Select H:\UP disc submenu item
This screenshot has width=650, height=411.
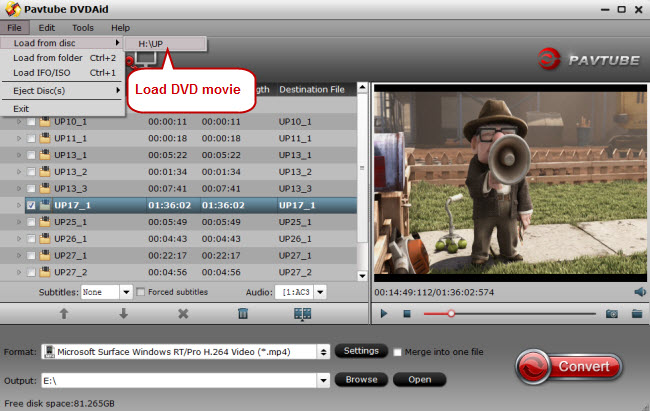coord(165,44)
